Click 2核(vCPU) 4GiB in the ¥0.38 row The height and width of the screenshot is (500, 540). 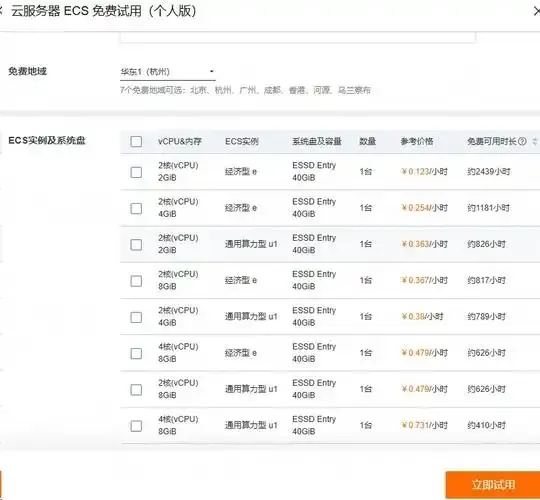[178, 316]
